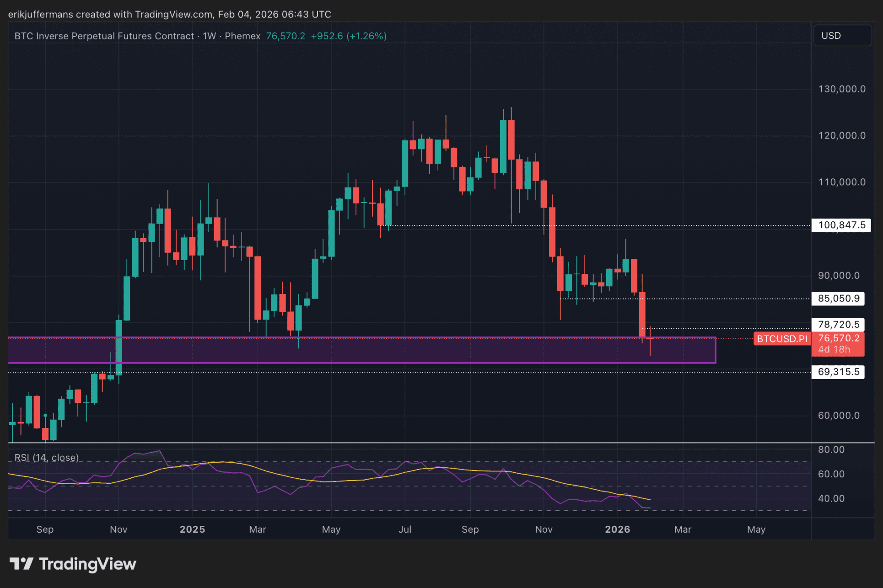Select the 85,050.9 price level label
Viewport: 883px width, 588px height.
[x=838, y=299]
